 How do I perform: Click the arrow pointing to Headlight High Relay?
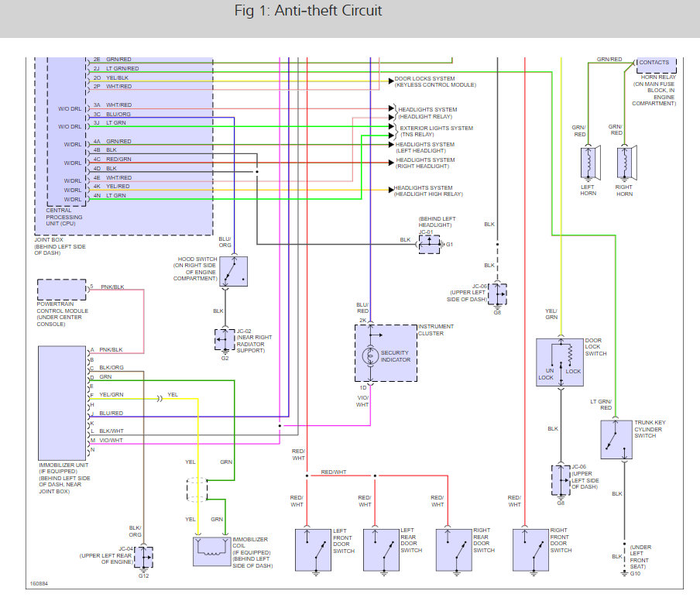[x=391, y=190]
